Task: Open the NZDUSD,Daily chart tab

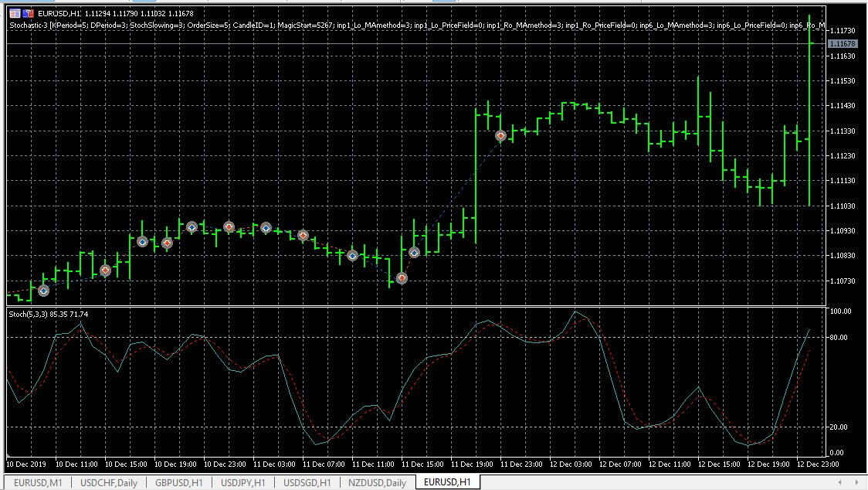Action: click(x=377, y=483)
